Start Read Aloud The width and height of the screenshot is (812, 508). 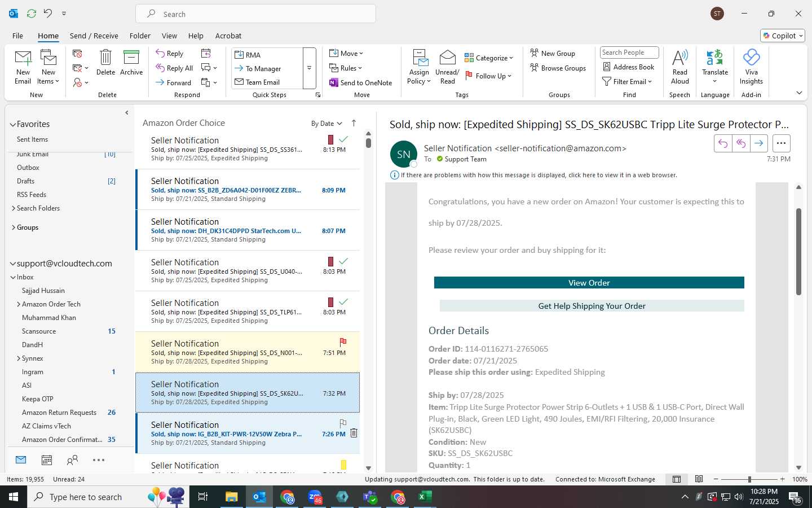679,67
